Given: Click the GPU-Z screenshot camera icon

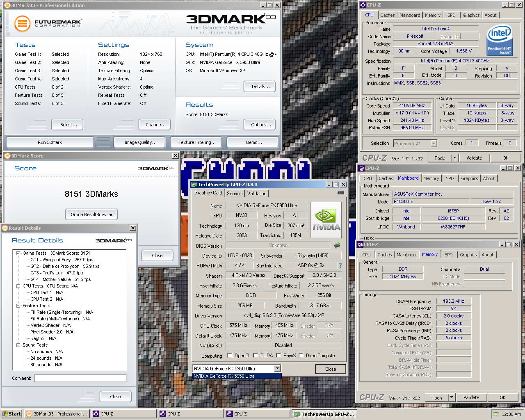Looking at the screenshot, I should (x=340, y=193).
